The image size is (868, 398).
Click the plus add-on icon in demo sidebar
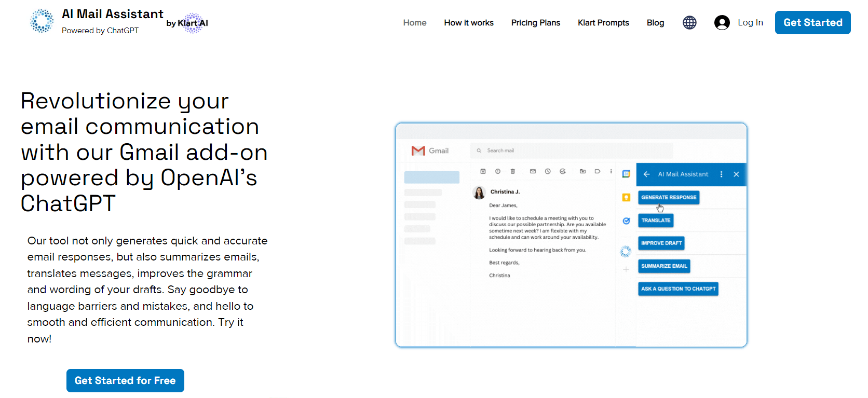(x=626, y=269)
